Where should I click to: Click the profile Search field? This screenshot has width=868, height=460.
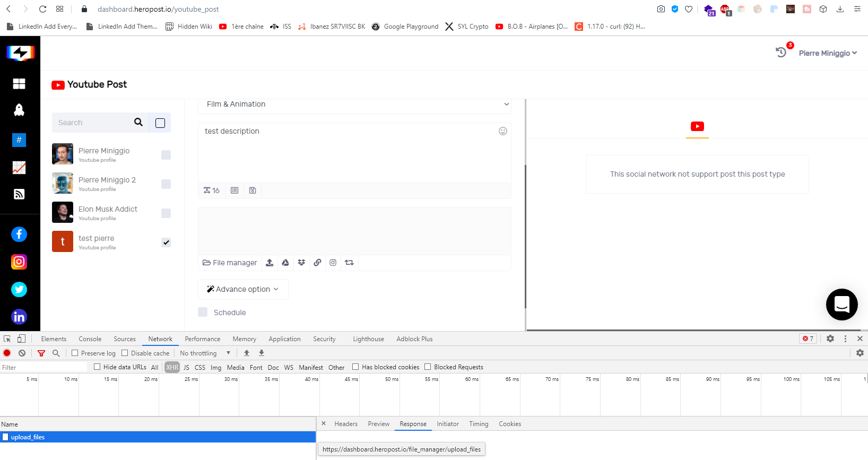93,123
